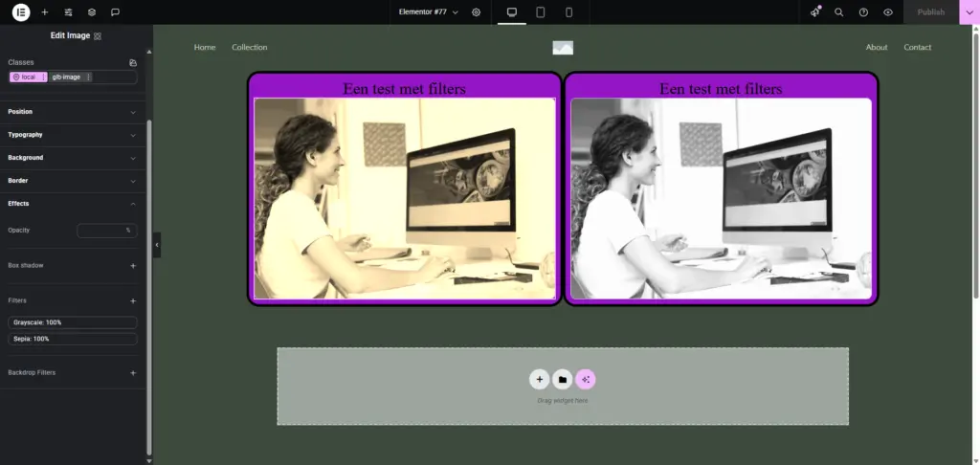The width and height of the screenshot is (980, 465).
Task: Open the finder search icon
Action: coord(838,11)
